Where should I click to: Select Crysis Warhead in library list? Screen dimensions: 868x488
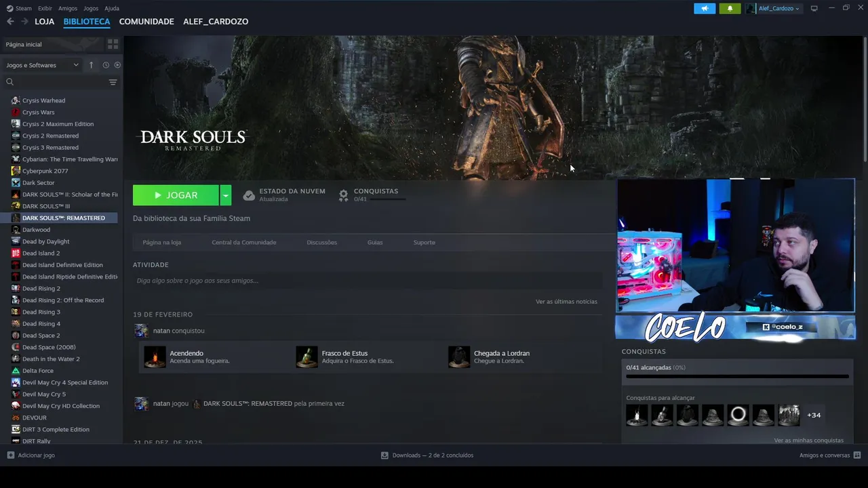pos(43,100)
